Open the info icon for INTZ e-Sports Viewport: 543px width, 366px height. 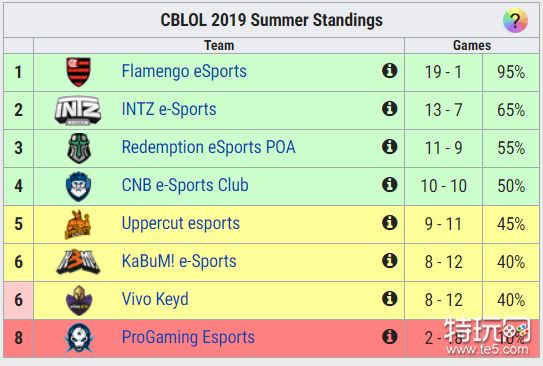pyautogui.click(x=390, y=109)
